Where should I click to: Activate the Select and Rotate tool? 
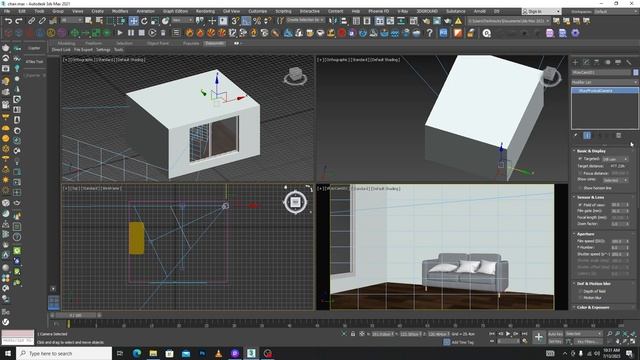click(144, 20)
